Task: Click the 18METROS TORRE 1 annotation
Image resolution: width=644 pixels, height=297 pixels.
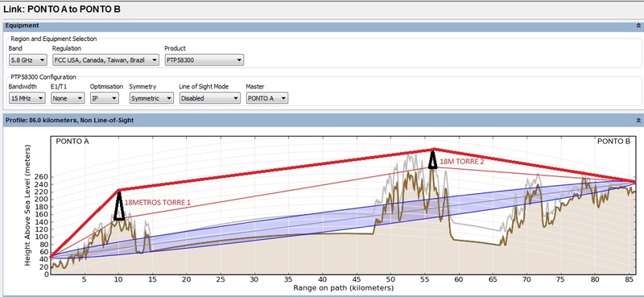Action: tap(157, 203)
